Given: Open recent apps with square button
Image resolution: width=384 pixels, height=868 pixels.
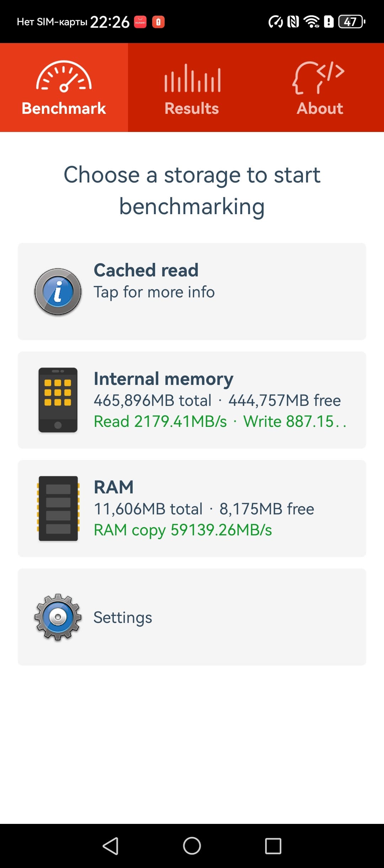Looking at the screenshot, I should (273, 846).
